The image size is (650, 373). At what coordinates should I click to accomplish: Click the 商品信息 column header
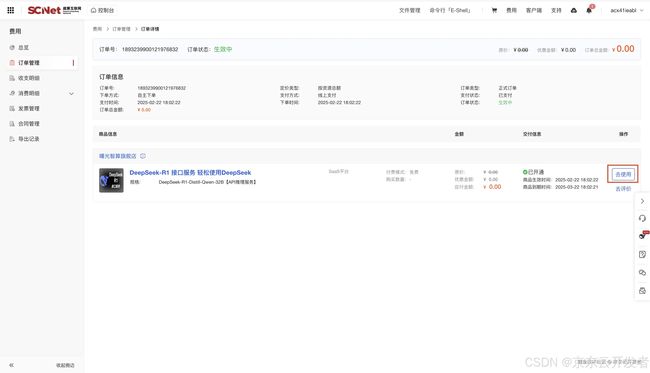point(108,134)
